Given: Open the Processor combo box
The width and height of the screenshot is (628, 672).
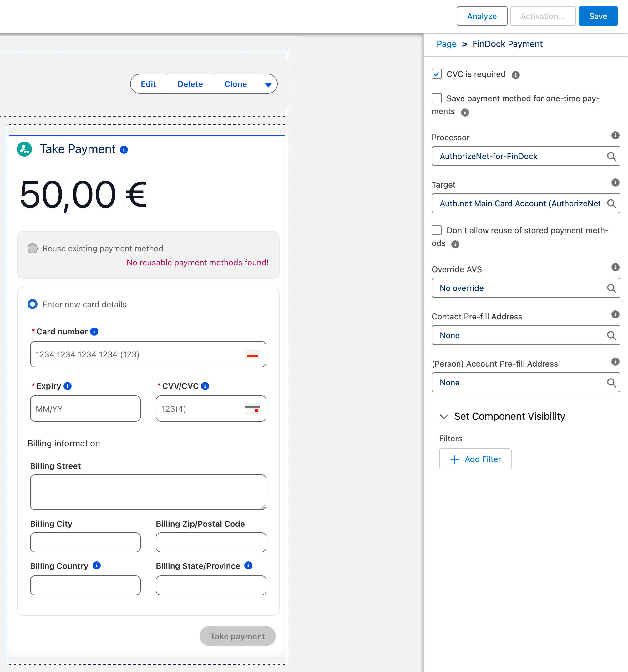Looking at the screenshot, I should [525, 156].
